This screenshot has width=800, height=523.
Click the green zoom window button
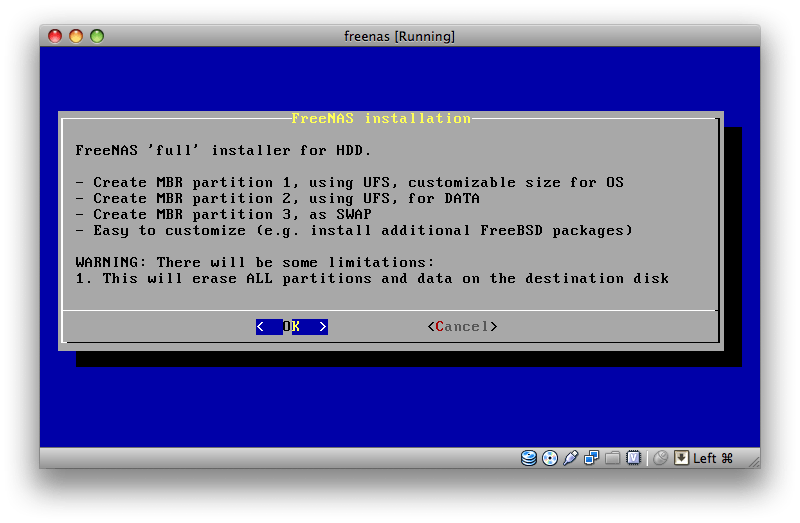coord(97,36)
